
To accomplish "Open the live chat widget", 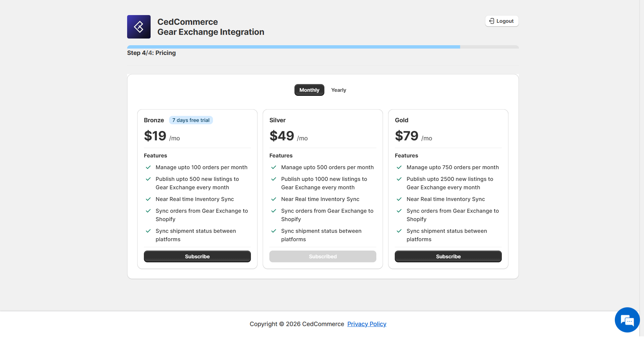I will click(627, 320).
